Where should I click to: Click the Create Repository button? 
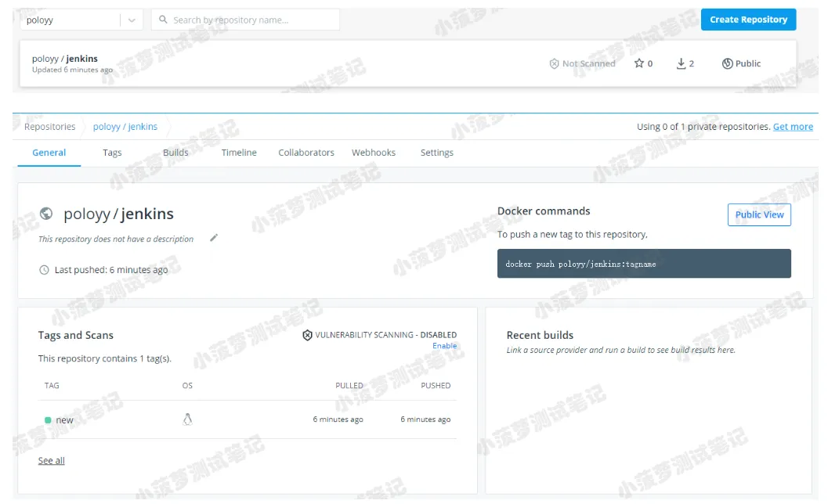point(748,20)
